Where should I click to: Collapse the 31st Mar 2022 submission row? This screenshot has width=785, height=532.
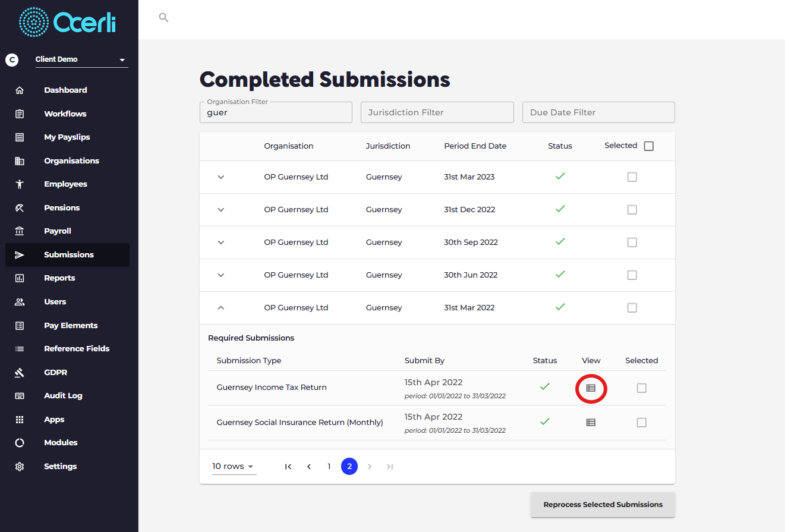click(x=221, y=308)
